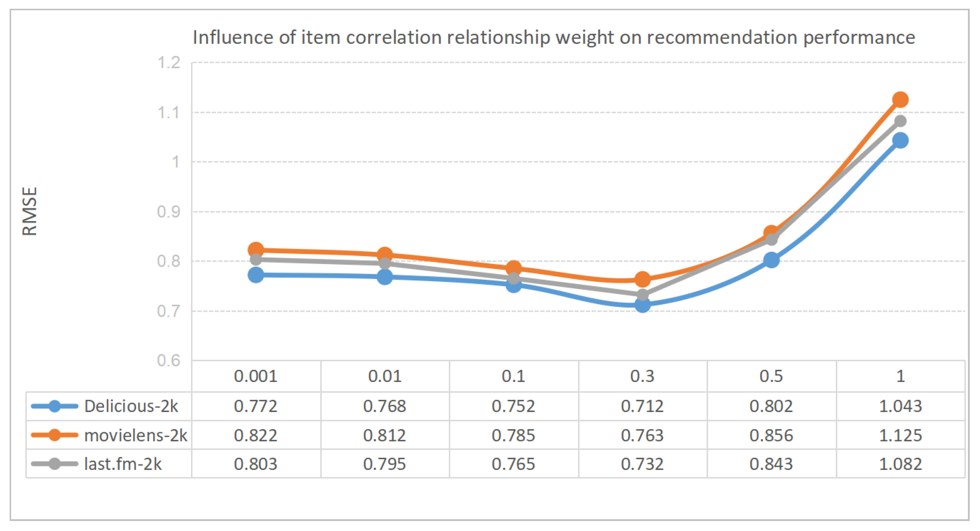The width and height of the screenshot is (980, 531).
Task: Click the orange movielens-2k legend marker
Action: click(x=55, y=435)
